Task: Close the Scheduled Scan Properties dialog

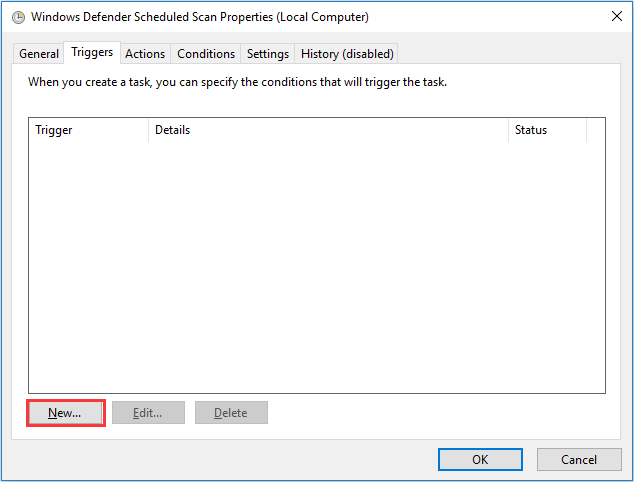Action: coord(614,17)
